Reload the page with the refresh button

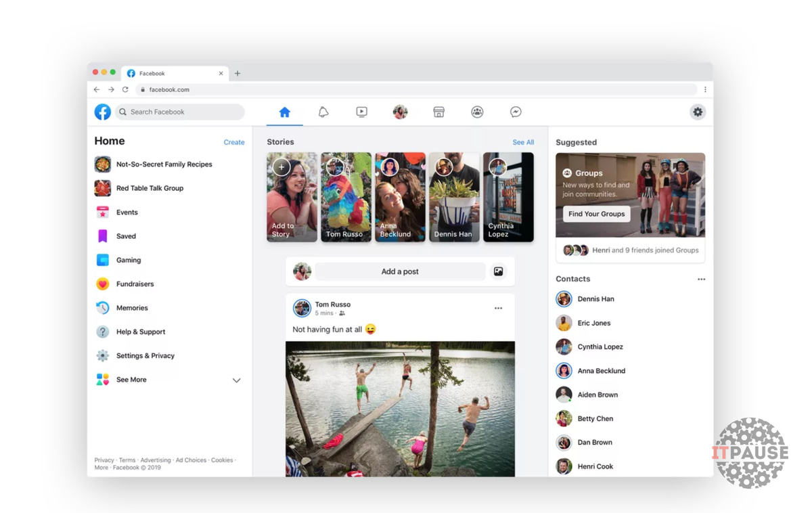125,89
